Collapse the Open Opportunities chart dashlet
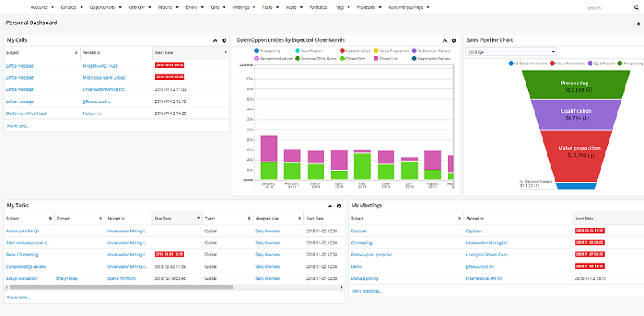This screenshot has height=316, width=644. click(x=444, y=40)
